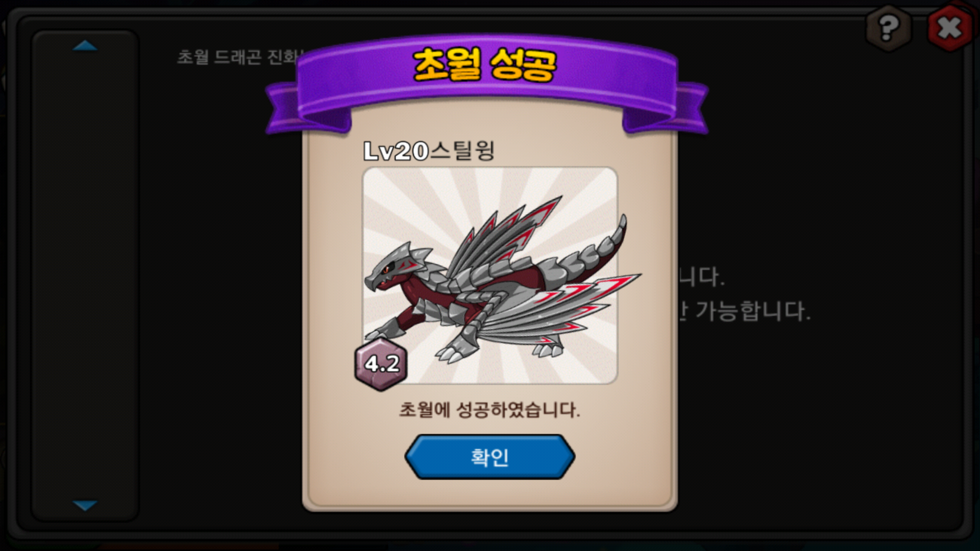Screen dimensions: 980x551
Task: Click the left sidebar scroll list panel
Action: (x=85, y=275)
